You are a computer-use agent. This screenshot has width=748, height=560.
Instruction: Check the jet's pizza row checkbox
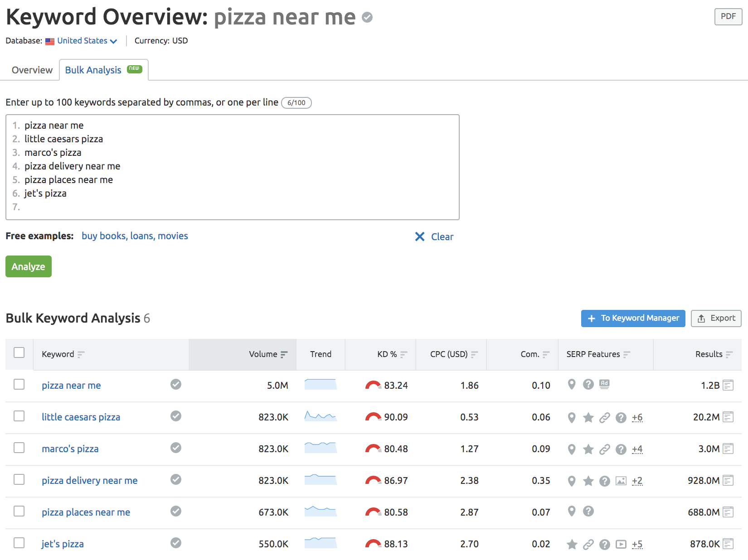click(19, 543)
